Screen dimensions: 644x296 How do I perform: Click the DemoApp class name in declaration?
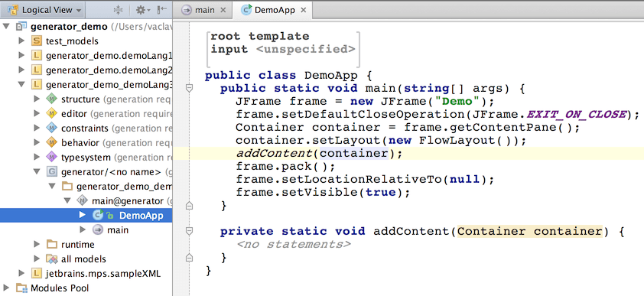(x=332, y=76)
